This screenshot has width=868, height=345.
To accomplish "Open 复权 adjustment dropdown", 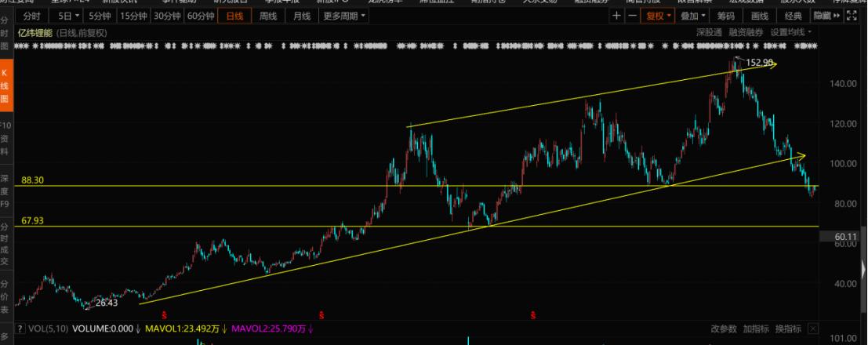I will (658, 16).
